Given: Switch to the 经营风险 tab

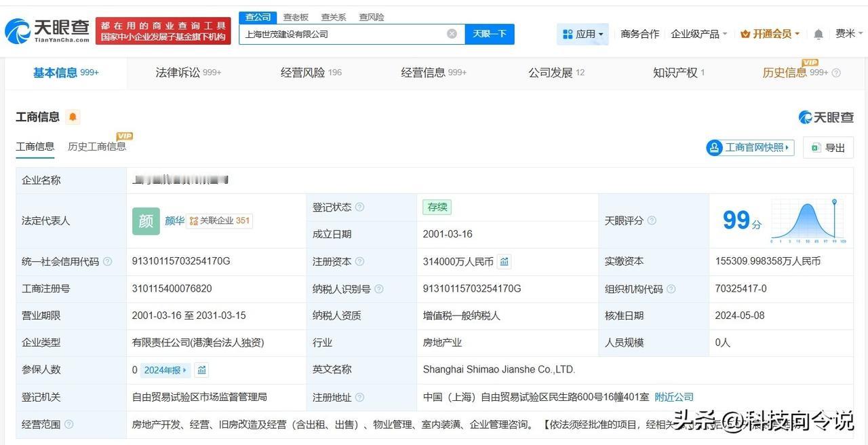Looking at the screenshot, I should click(x=311, y=73).
